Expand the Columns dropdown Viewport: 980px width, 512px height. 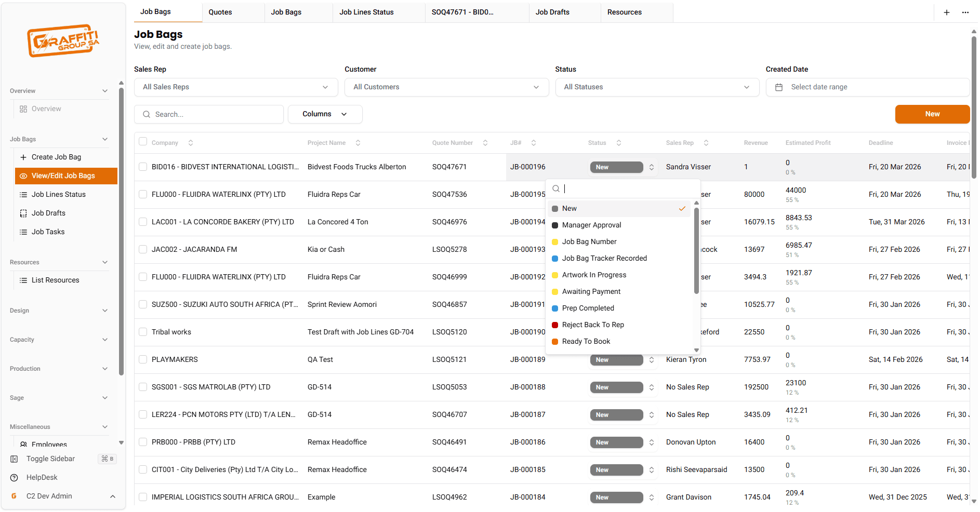pyautogui.click(x=325, y=114)
